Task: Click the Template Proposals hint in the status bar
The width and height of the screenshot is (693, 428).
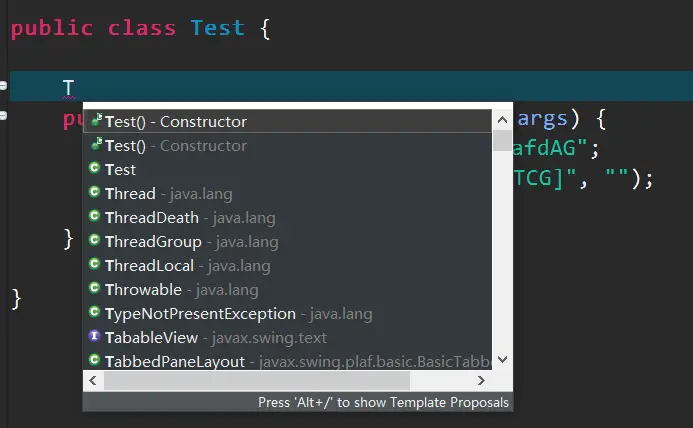Action: pos(383,402)
